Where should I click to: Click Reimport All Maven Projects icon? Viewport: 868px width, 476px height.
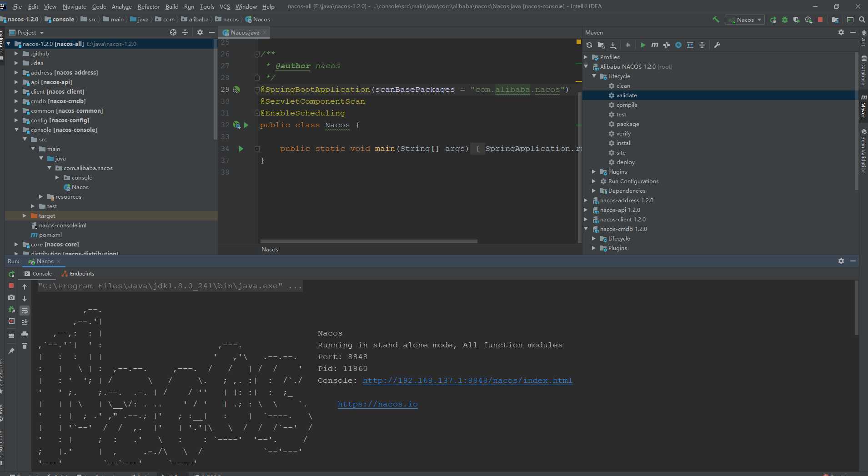(589, 45)
